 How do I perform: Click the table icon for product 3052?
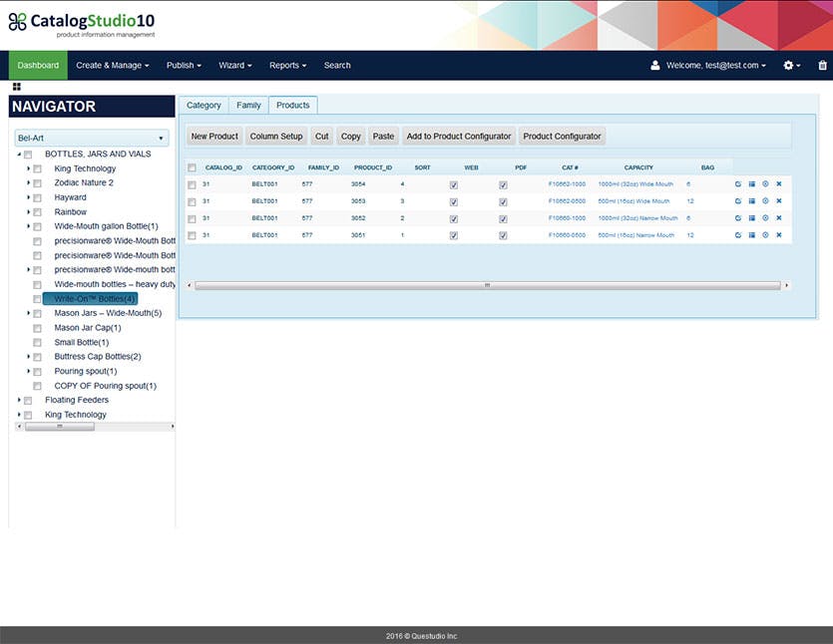pyautogui.click(x=752, y=217)
